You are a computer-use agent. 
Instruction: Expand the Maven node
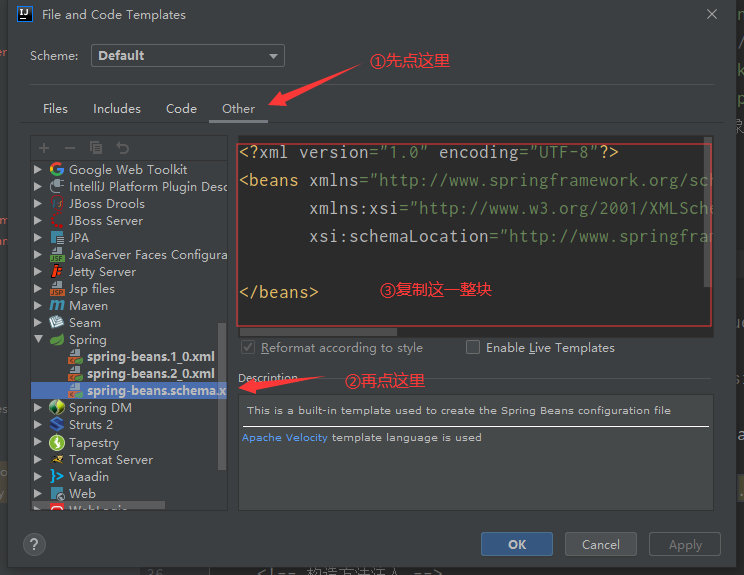click(x=38, y=306)
